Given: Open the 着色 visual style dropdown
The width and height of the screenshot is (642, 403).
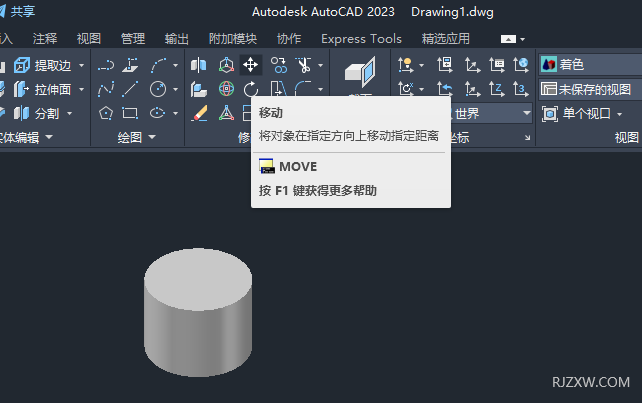Looking at the screenshot, I should (x=590, y=64).
